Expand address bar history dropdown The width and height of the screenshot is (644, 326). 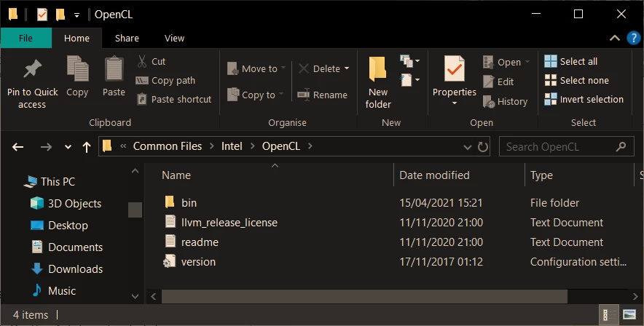468,147
